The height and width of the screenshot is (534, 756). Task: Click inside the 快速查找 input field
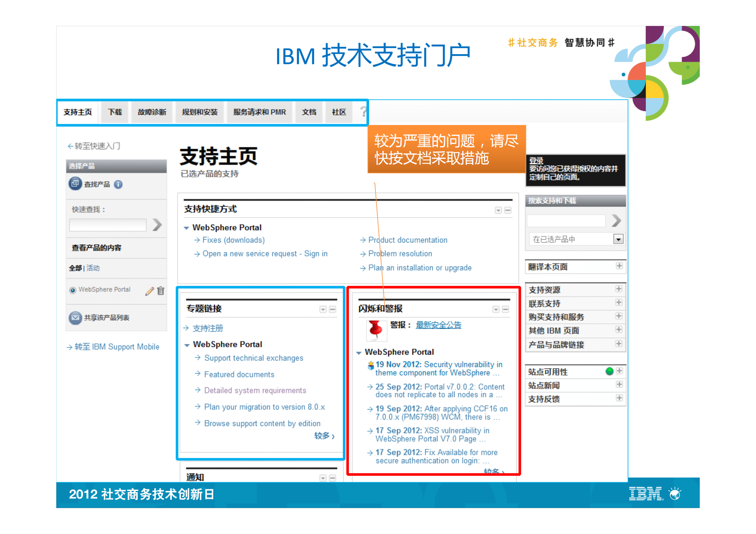point(108,224)
